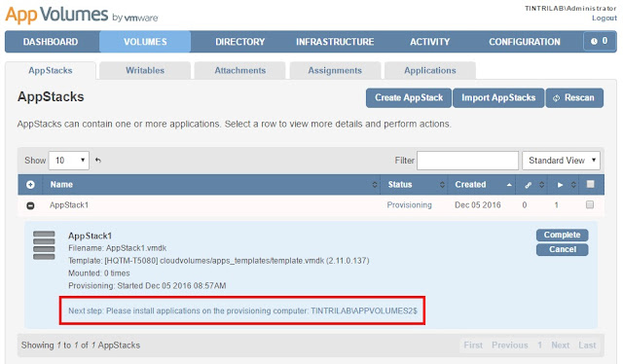The width and height of the screenshot is (623, 364).
Task: Click into the Filter text field
Action: [x=467, y=161]
